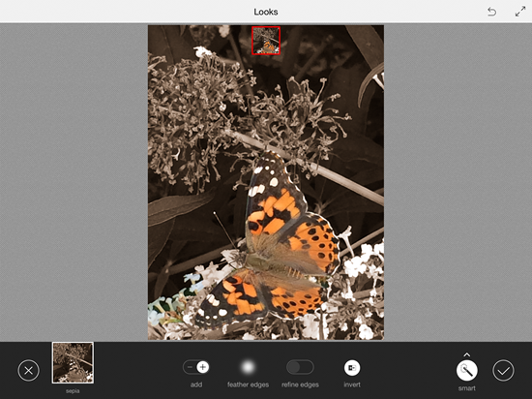Open the smart selection brush tool
The height and width of the screenshot is (399, 532).
pos(467,371)
